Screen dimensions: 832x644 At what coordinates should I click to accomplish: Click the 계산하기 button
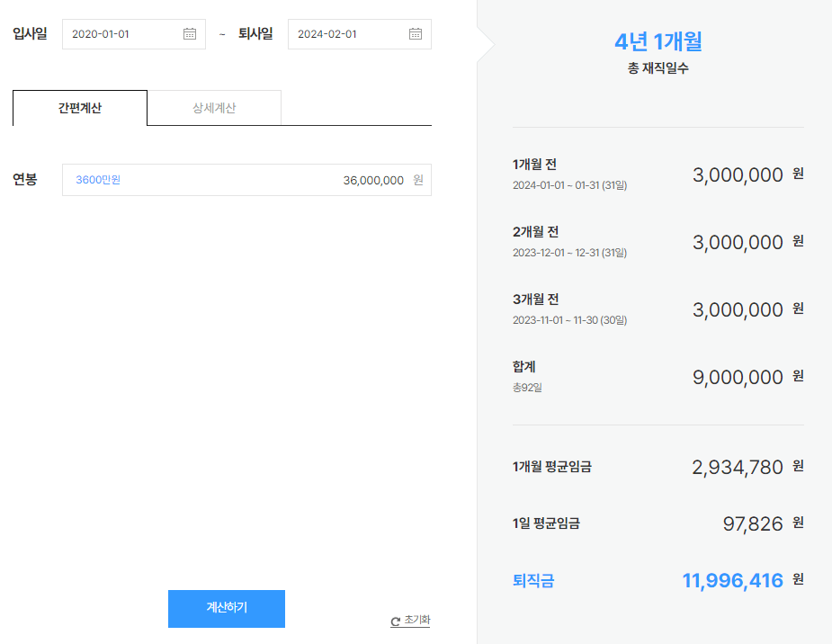227,608
